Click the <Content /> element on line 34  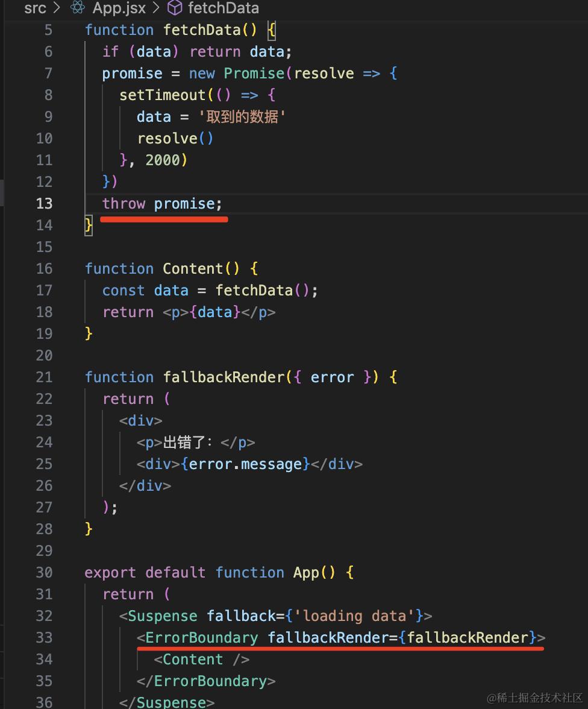(x=202, y=660)
